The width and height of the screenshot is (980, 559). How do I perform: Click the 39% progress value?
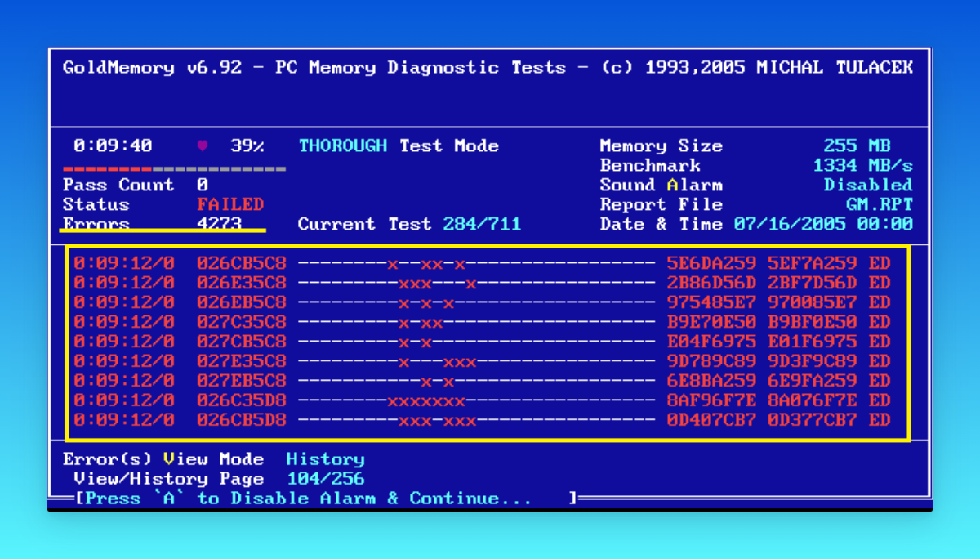click(247, 146)
